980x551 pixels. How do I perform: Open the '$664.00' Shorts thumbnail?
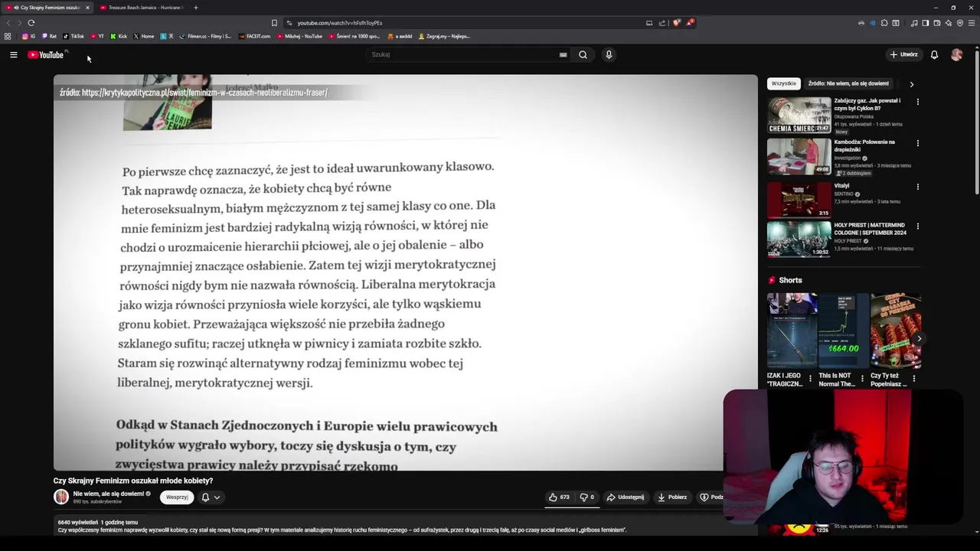tap(843, 331)
